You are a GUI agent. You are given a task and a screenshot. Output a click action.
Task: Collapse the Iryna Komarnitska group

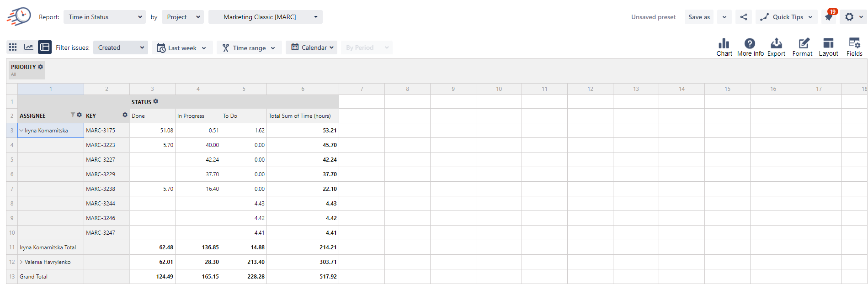click(21, 131)
